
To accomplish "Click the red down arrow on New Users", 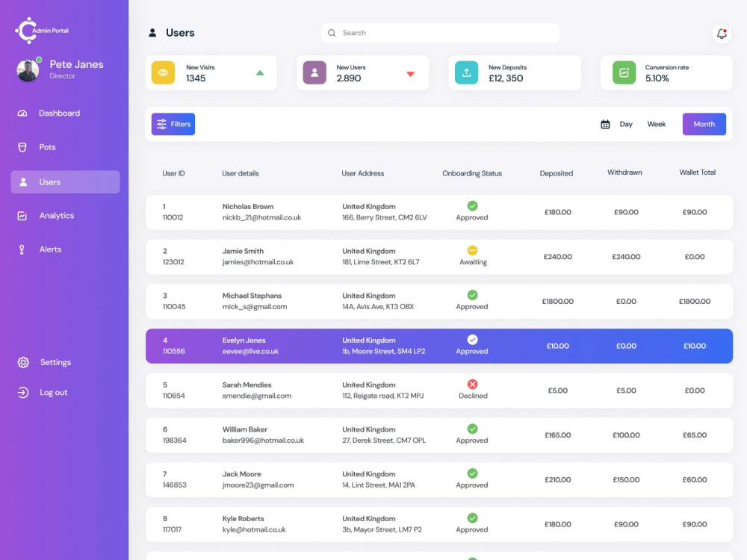I will click(x=410, y=74).
